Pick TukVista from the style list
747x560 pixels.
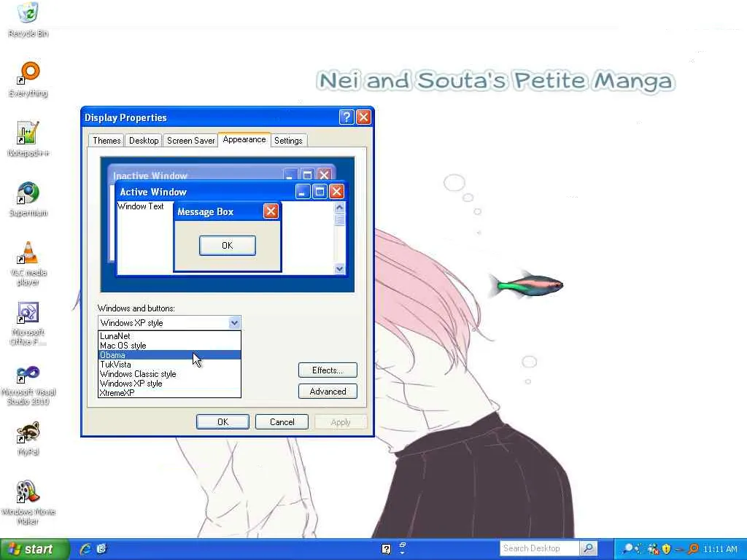point(169,365)
